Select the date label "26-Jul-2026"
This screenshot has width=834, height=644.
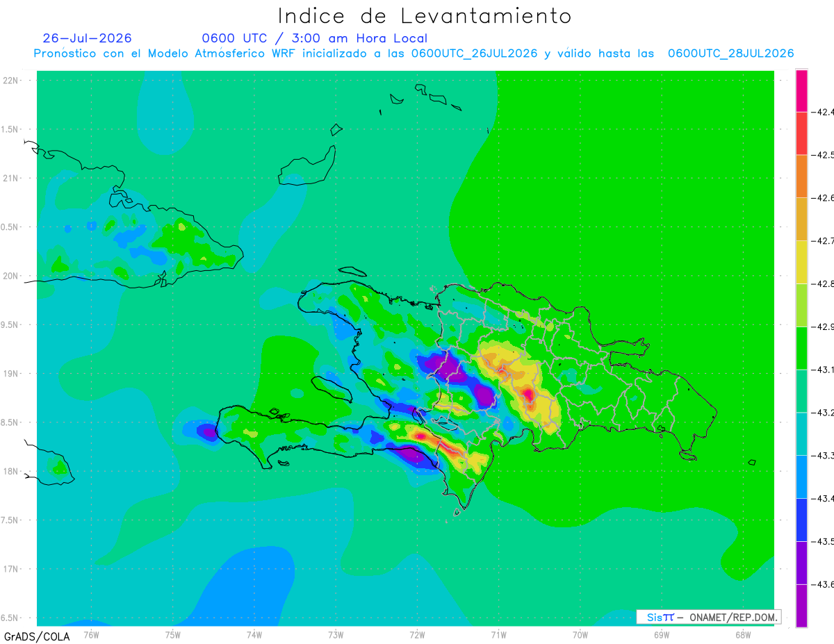87,38
